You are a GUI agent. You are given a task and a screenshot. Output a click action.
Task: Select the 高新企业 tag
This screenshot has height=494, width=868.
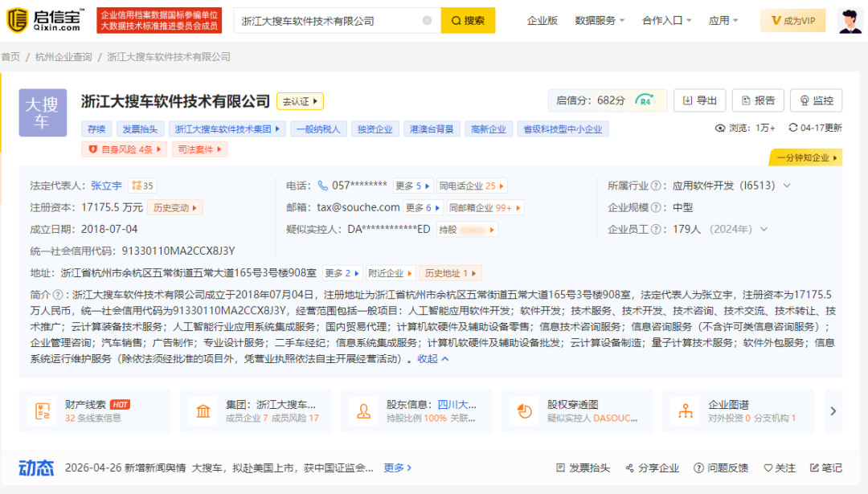click(489, 129)
